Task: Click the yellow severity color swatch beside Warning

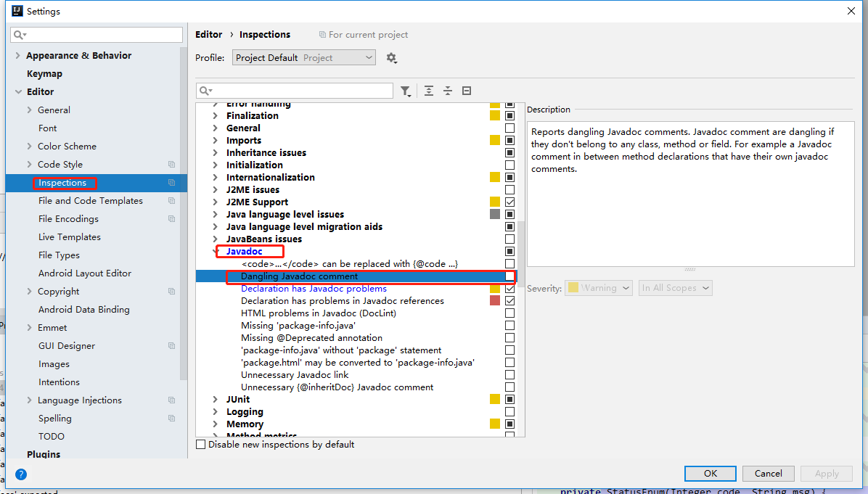Action: 573,288
